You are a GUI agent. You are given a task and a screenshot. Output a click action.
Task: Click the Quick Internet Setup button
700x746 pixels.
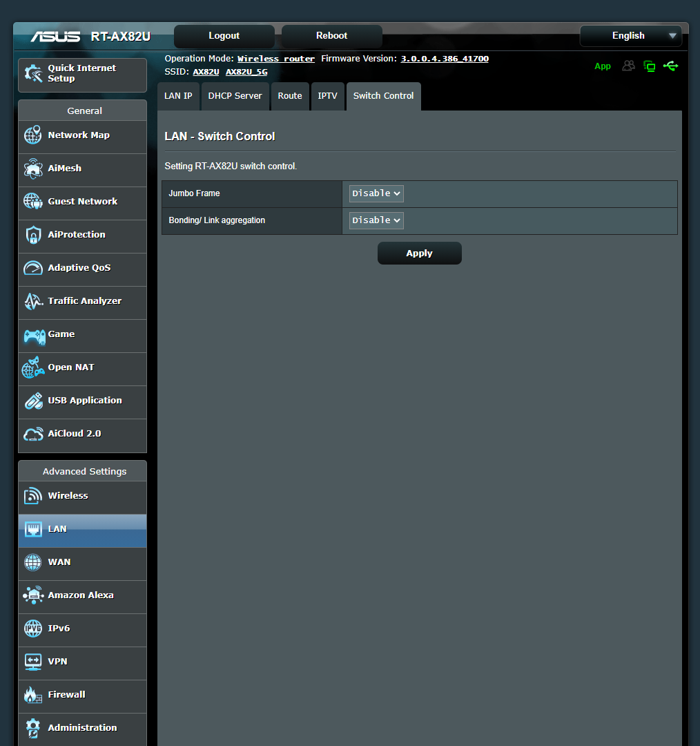[82, 75]
